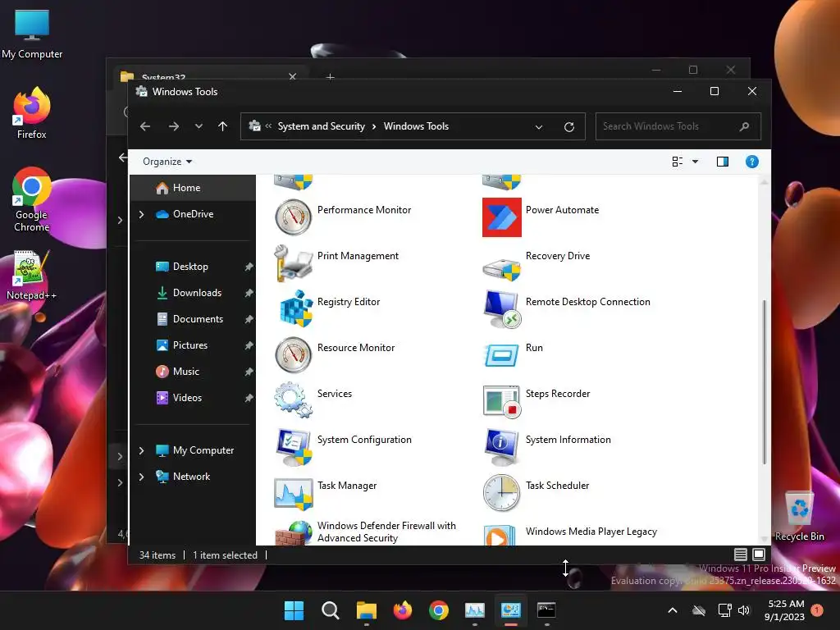Select the Recovery Drive icon
Viewport: 840px width, 630px height.
pyautogui.click(x=501, y=268)
